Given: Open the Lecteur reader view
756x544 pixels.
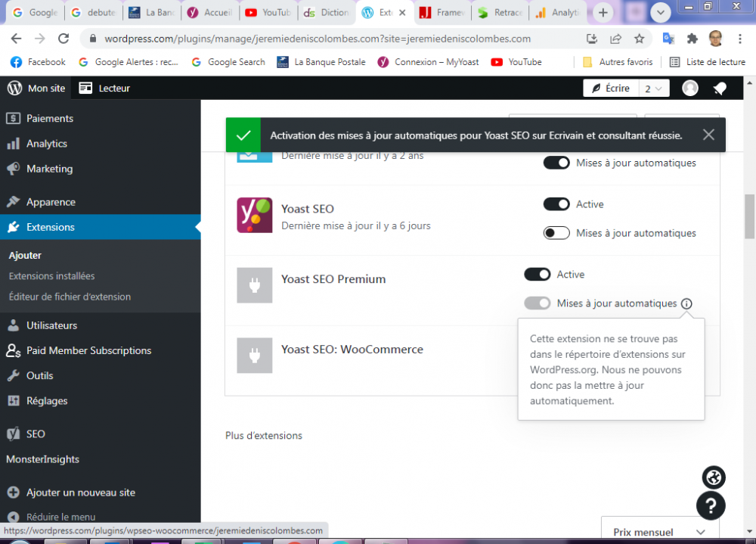Looking at the screenshot, I should (104, 89).
